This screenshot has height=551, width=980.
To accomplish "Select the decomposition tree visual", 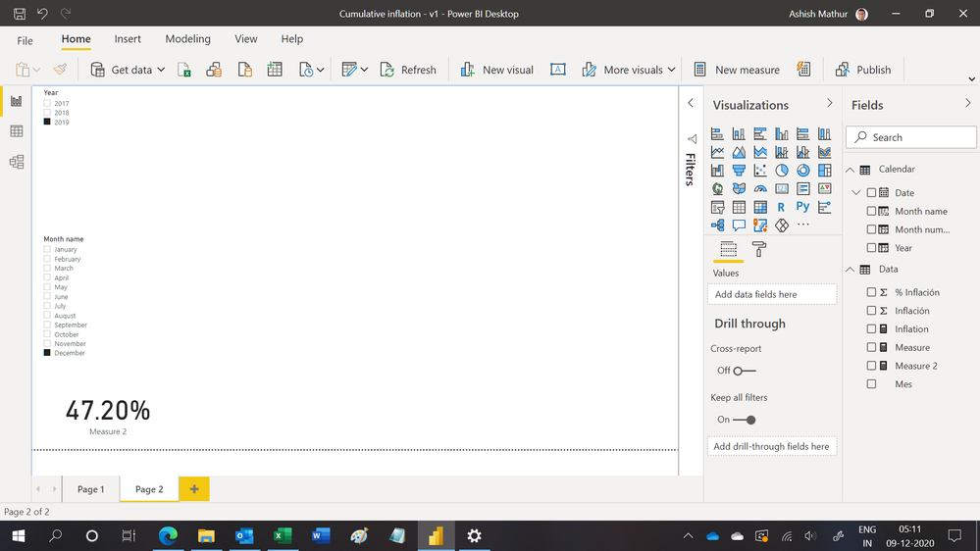I will pyautogui.click(x=717, y=225).
